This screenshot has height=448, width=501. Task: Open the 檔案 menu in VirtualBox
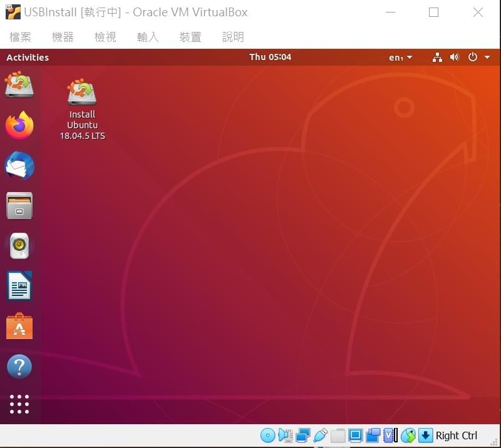[x=20, y=37]
